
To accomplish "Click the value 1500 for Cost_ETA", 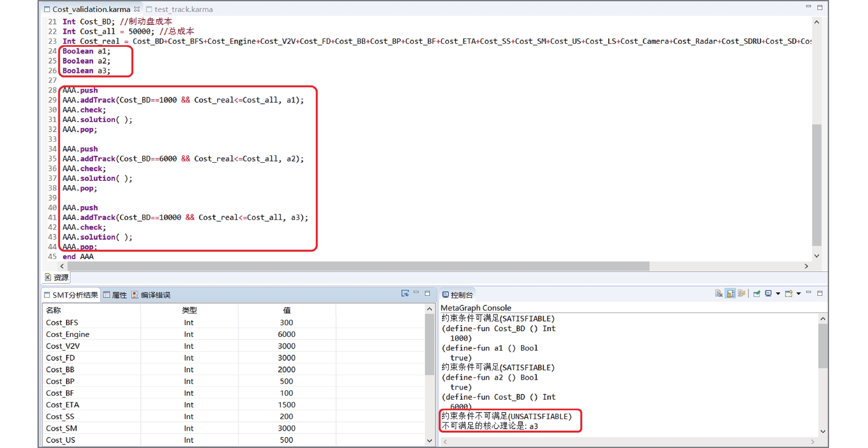I will tap(286, 405).
